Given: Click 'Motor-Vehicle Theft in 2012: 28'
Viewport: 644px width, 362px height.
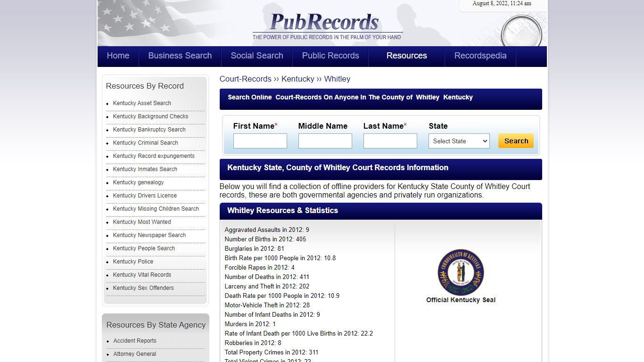Looking at the screenshot, I should click(x=267, y=305).
